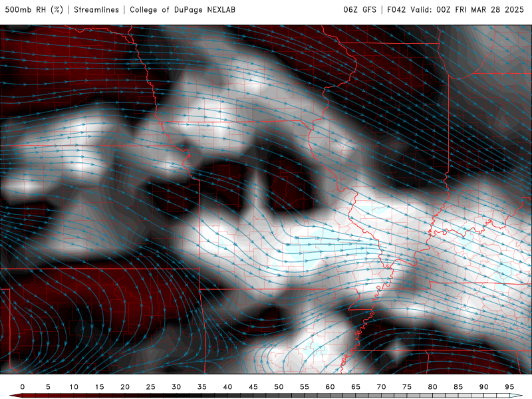532x399 pixels.
Task: Click the "5" label on color scale
Action: 48,387
